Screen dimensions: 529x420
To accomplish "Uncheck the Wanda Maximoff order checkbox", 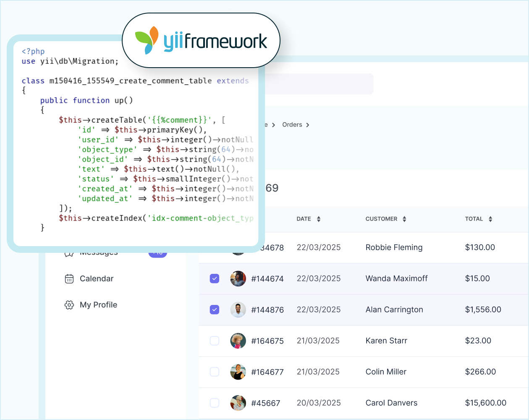I will pos(215,278).
